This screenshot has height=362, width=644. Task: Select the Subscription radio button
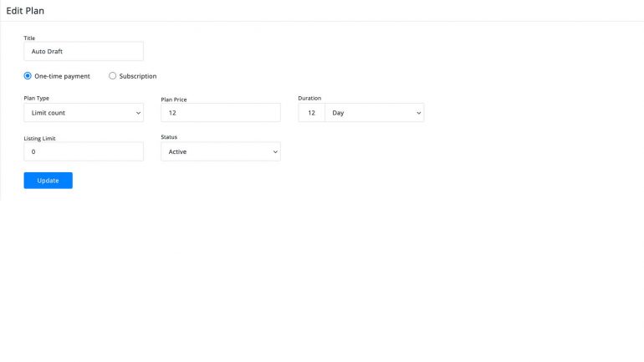pos(113,76)
